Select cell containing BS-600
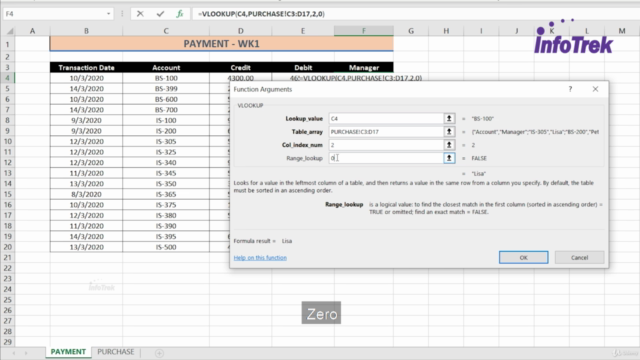The width and height of the screenshot is (640, 360). pos(166,99)
